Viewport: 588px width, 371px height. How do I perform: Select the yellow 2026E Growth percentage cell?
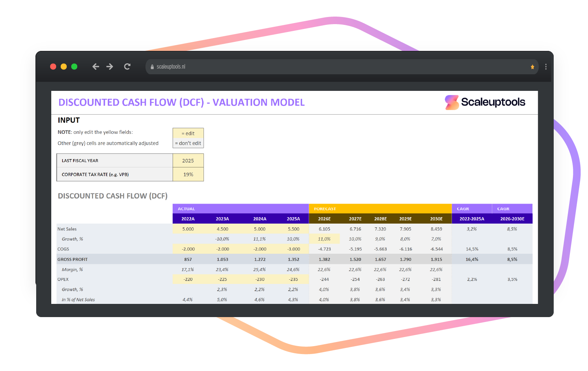pyautogui.click(x=324, y=239)
